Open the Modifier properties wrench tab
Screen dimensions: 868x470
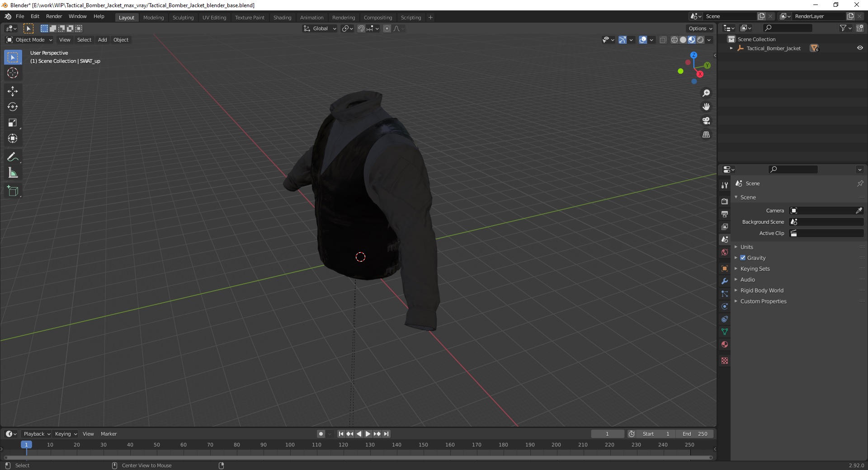point(725,281)
